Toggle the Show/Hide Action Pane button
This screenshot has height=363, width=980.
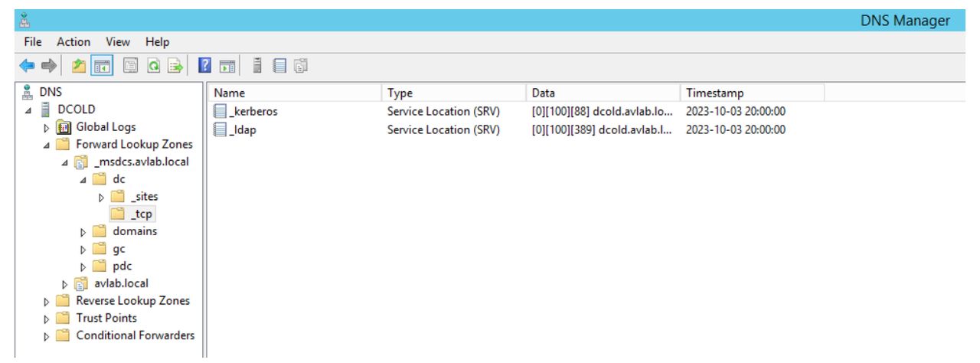224,66
